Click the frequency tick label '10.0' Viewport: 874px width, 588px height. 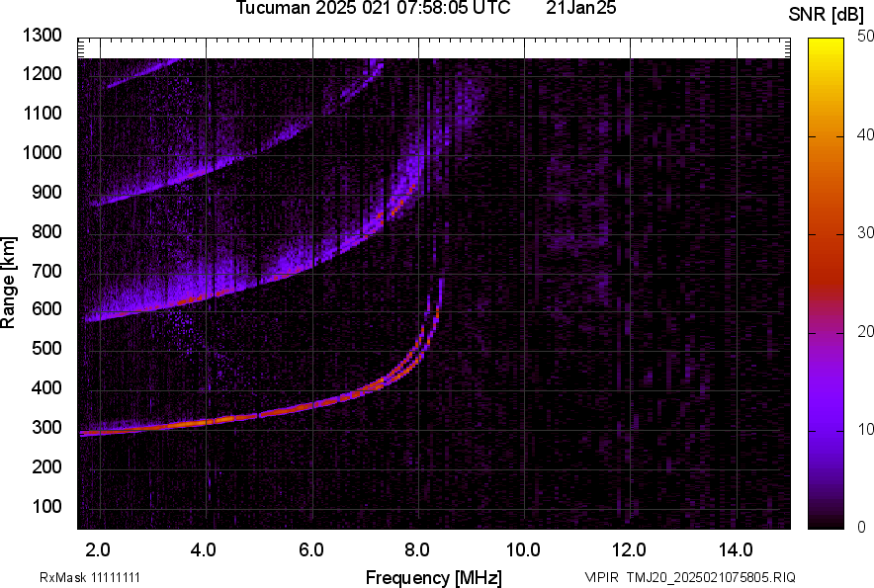point(523,550)
